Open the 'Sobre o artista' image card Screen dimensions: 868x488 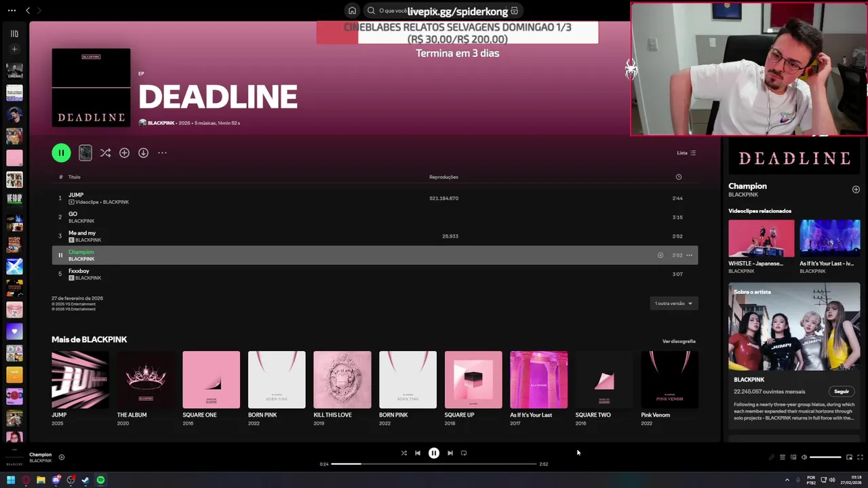tap(794, 327)
